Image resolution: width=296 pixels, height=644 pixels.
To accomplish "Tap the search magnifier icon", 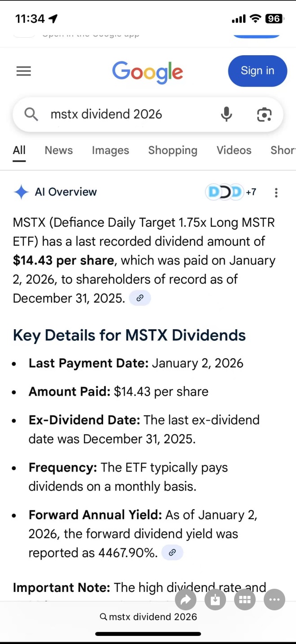I will coord(31,115).
